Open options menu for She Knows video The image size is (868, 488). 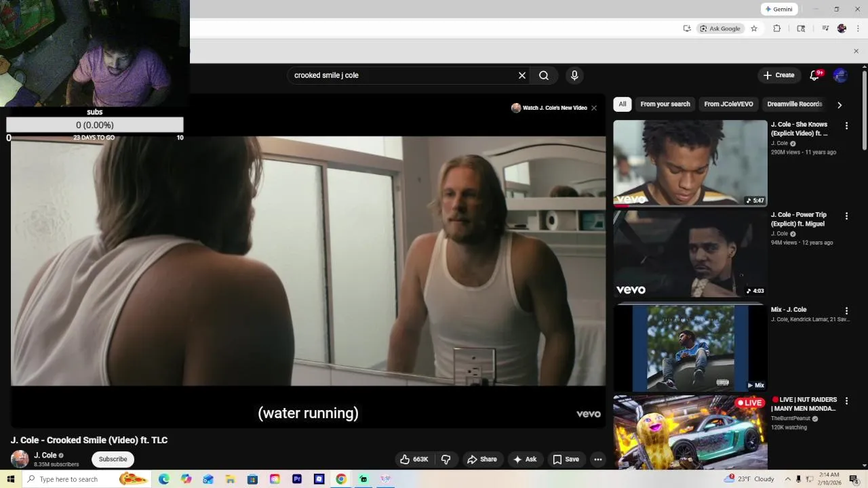click(x=846, y=126)
